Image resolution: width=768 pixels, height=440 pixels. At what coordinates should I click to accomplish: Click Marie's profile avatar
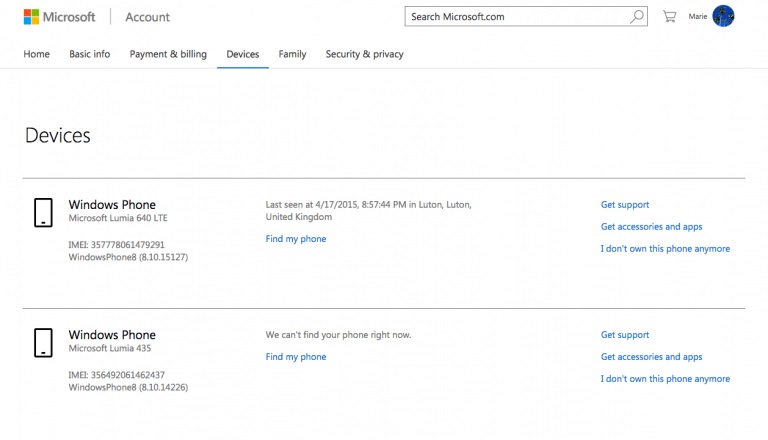723,16
